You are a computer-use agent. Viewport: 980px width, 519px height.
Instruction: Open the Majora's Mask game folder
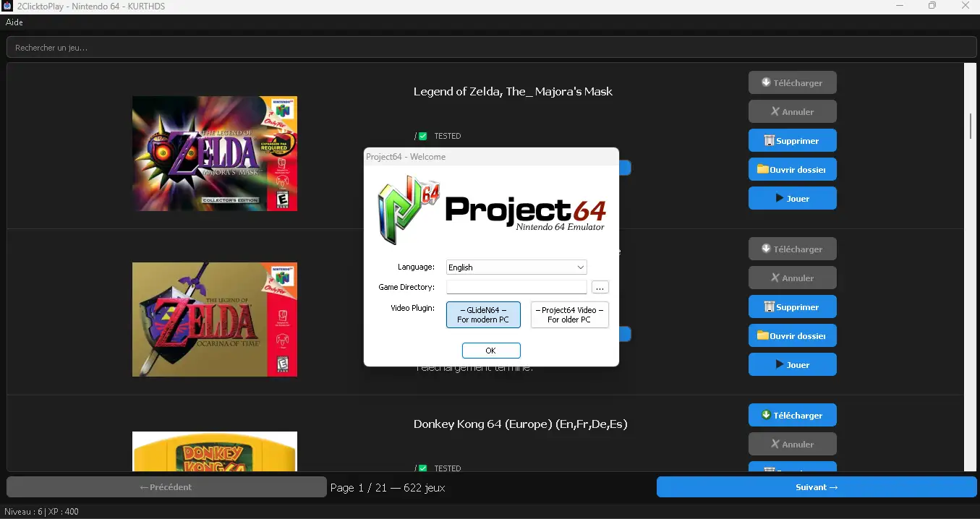click(x=792, y=169)
